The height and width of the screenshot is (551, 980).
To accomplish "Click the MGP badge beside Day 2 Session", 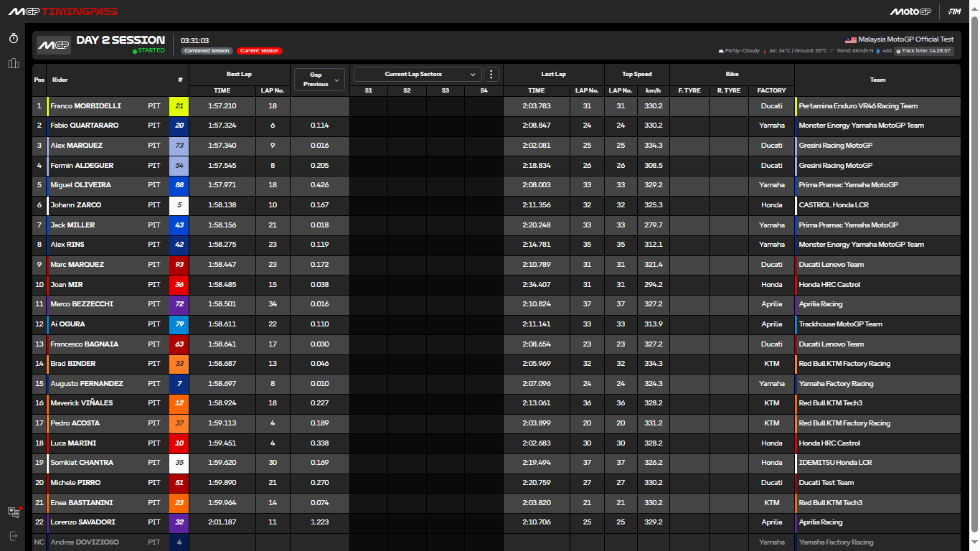I will point(54,45).
